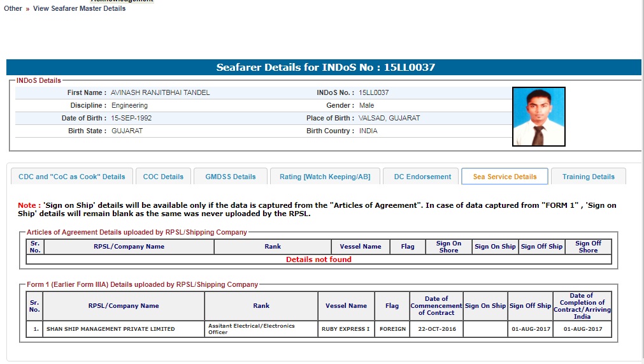
Task: Click the INDoS No. value 15LL0037 field
Action: (373, 92)
